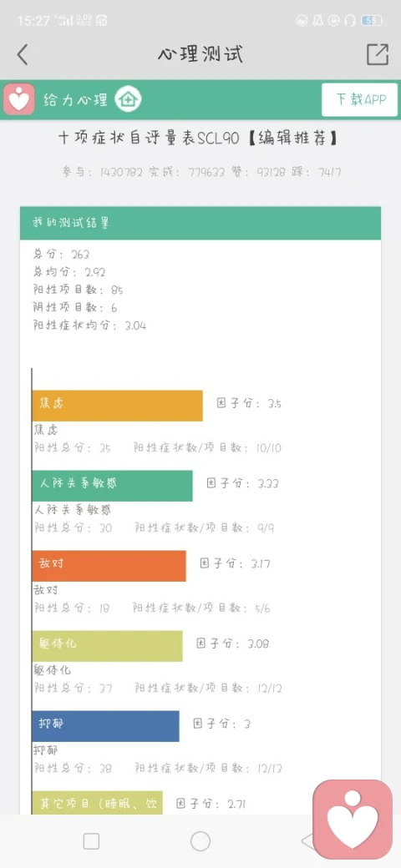
Task: Tap the back arrow in header
Action: click(x=23, y=55)
